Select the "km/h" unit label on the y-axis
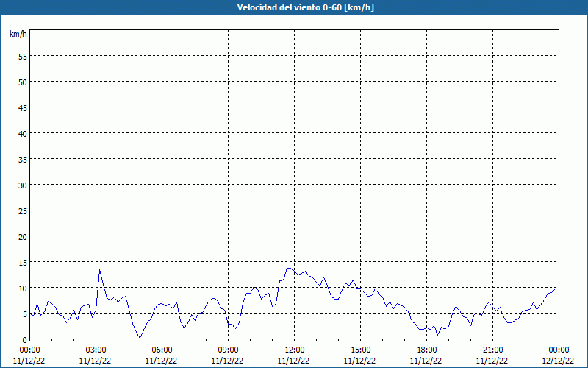 point(18,34)
